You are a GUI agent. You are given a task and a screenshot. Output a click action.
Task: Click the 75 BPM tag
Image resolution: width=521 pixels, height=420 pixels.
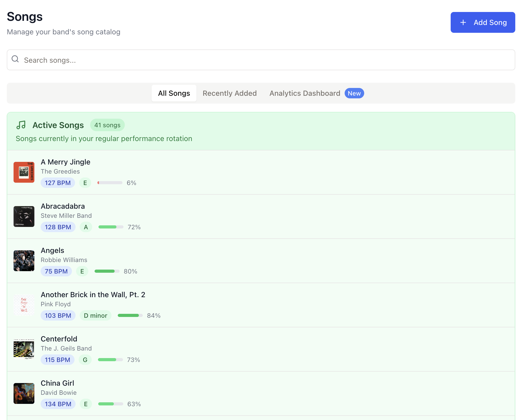tap(56, 271)
